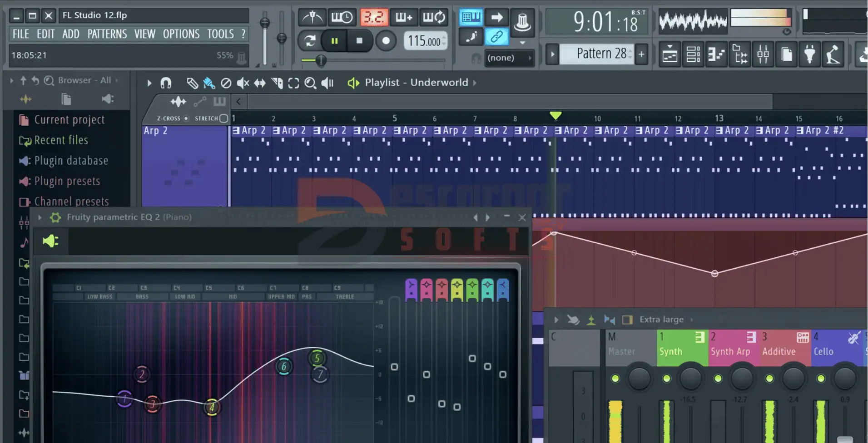Select the playlist playback speaker tool
This screenshot has width=868, height=443.
pos(327,83)
